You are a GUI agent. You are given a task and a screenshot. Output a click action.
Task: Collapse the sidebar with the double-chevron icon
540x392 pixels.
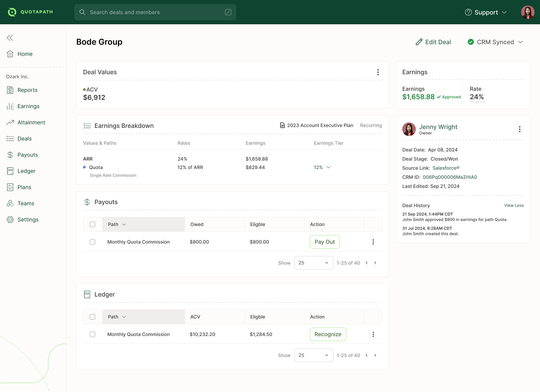(x=10, y=38)
